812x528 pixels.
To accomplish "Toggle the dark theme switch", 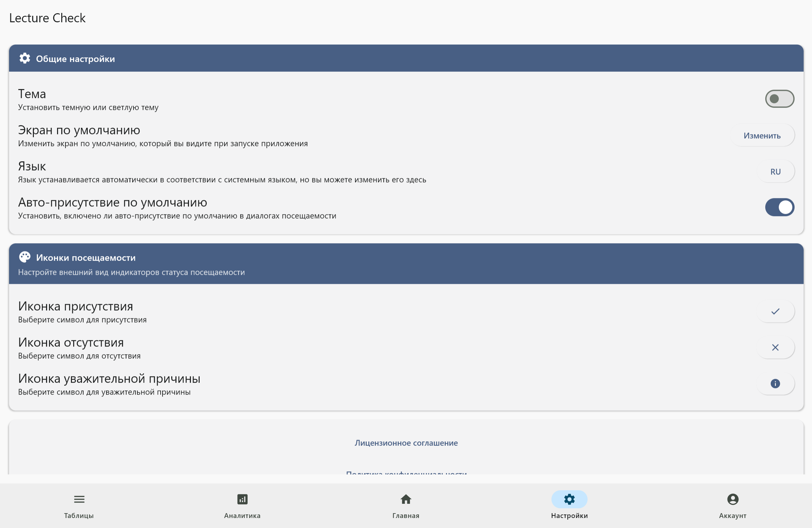I will 779,99.
